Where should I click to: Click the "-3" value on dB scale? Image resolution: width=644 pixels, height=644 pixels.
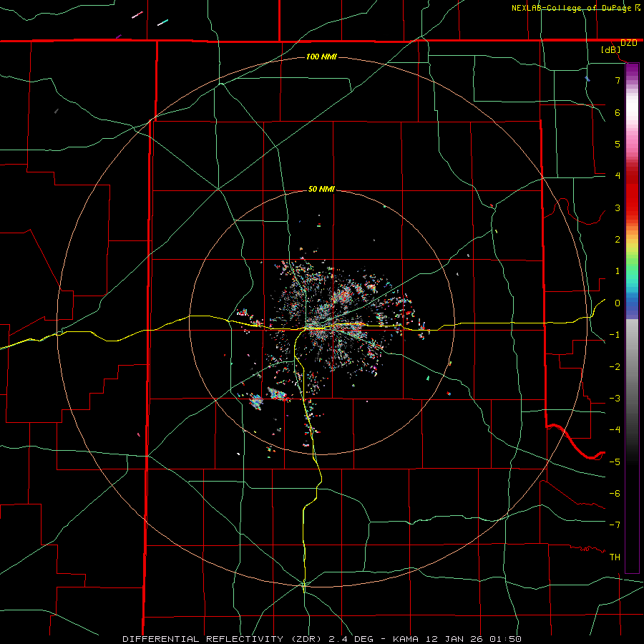click(615, 399)
